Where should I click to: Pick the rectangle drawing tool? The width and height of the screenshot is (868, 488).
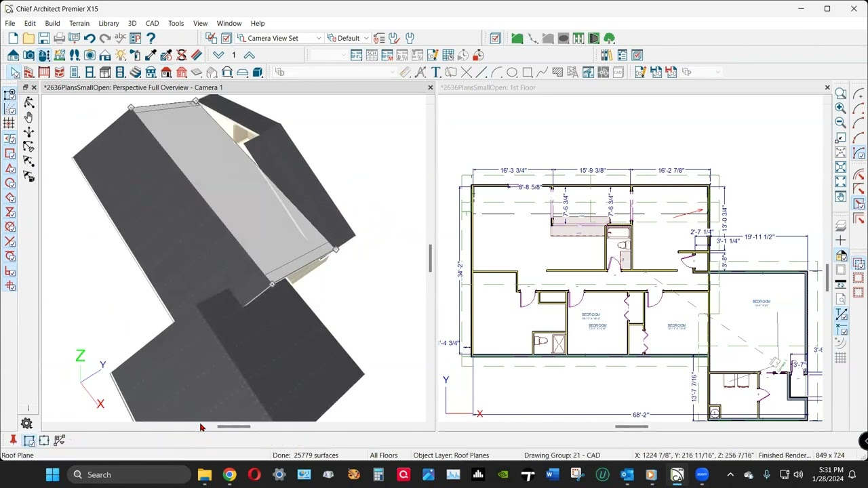tap(528, 72)
